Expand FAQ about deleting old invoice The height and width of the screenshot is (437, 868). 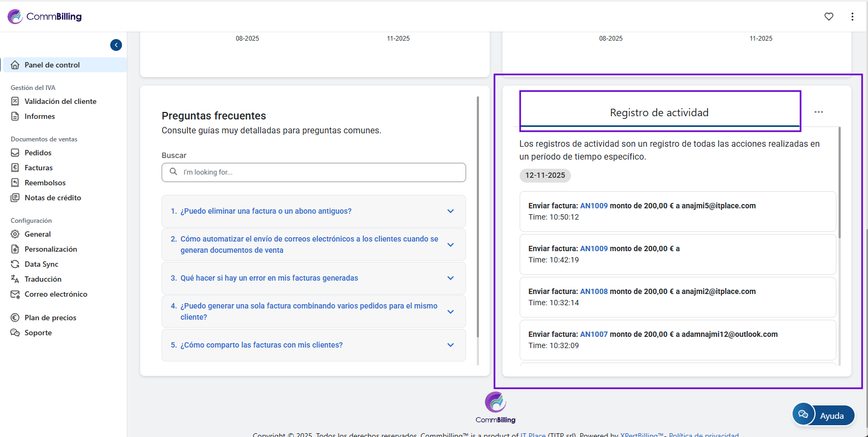tap(314, 211)
